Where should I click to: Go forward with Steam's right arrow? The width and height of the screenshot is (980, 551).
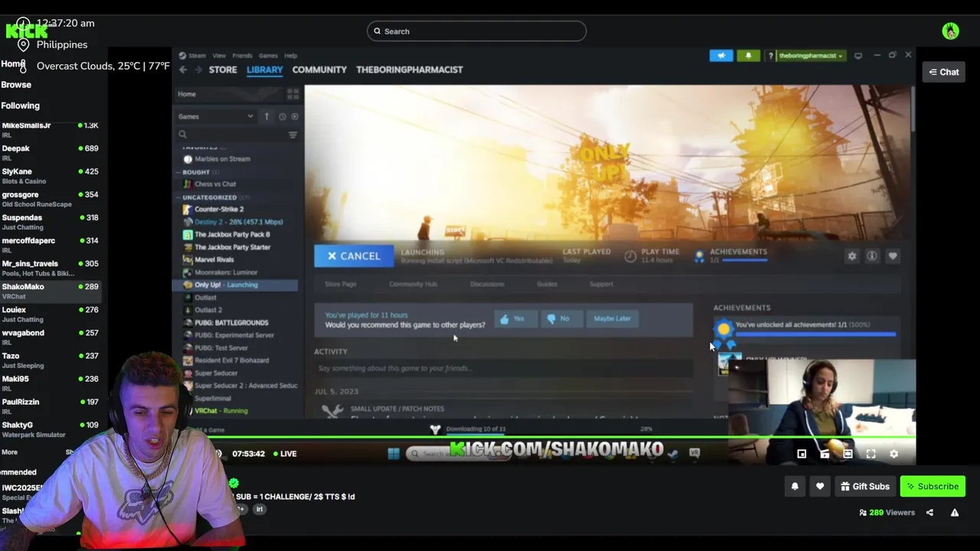tap(198, 70)
